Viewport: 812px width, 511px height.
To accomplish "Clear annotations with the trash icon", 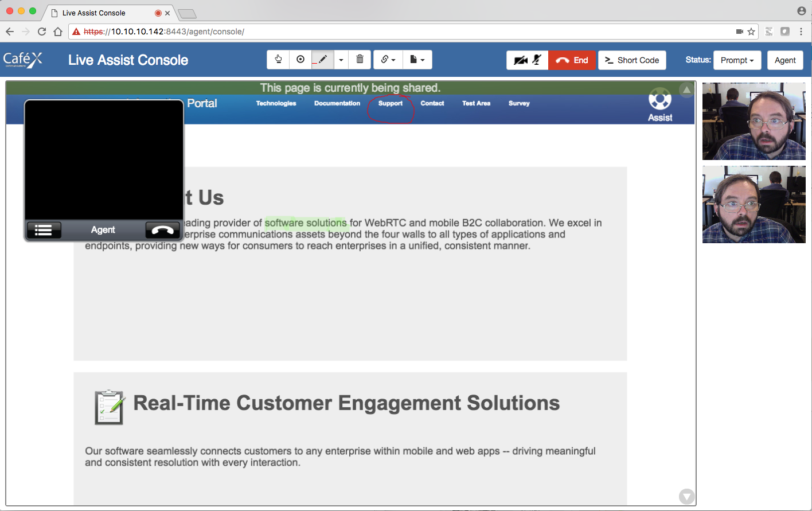I will click(x=360, y=60).
